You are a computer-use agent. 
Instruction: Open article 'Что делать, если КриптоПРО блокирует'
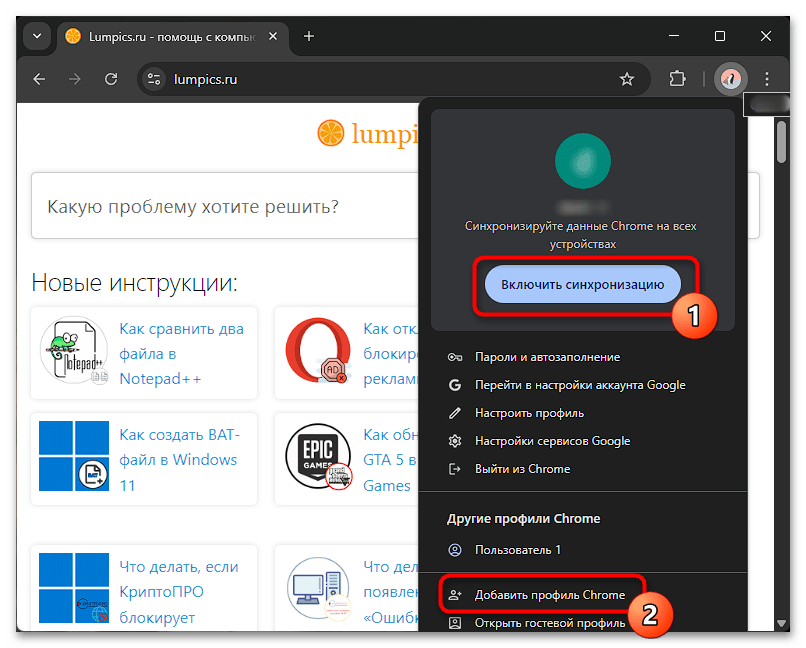point(179,592)
